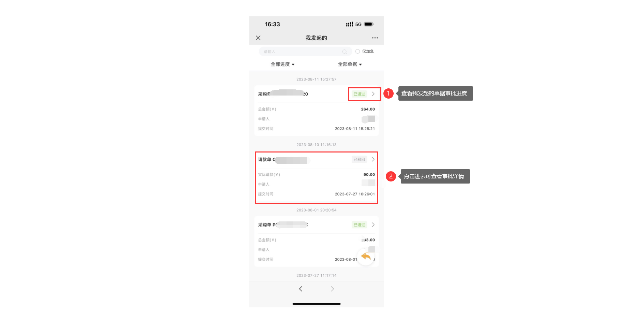
Task: Go forward with the bottom right arrow
Action: click(x=332, y=289)
